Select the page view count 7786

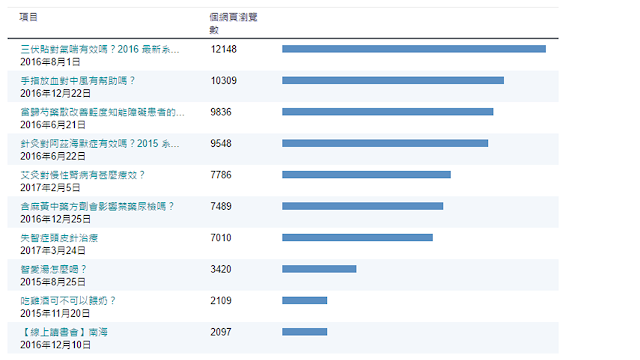(x=221, y=175)
